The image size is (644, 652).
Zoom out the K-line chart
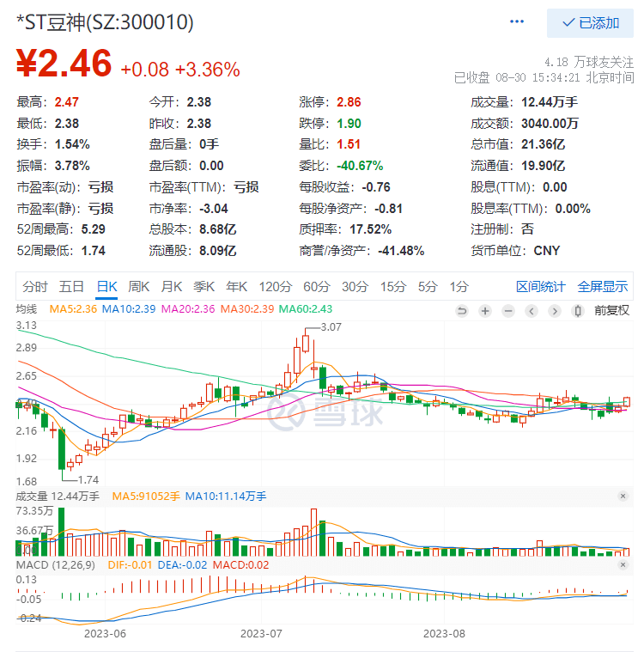(509, 310)
